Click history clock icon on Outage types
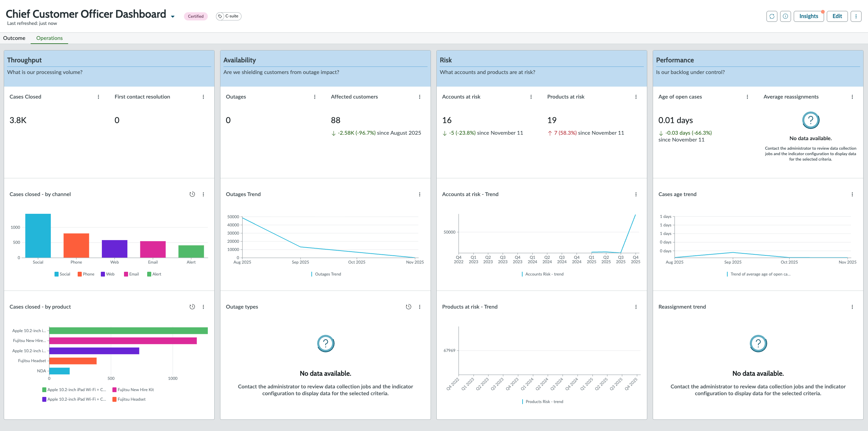This screenshot has height=431, width=868. click(x=408, y=307)
